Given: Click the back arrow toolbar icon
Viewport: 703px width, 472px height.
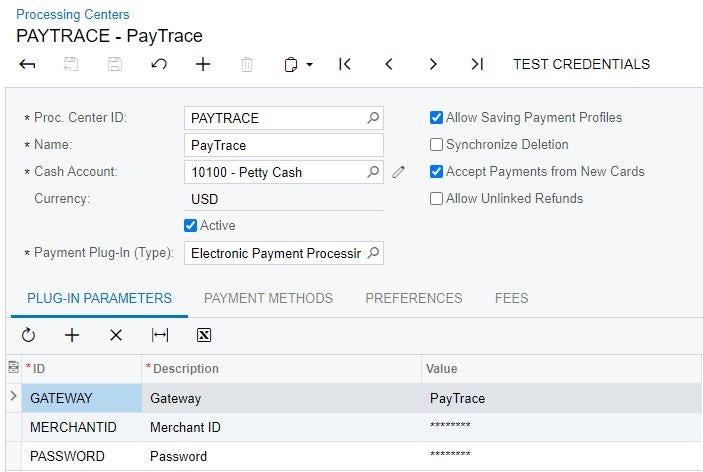Looking at the screenshot, I should click(x=27, y=65).
